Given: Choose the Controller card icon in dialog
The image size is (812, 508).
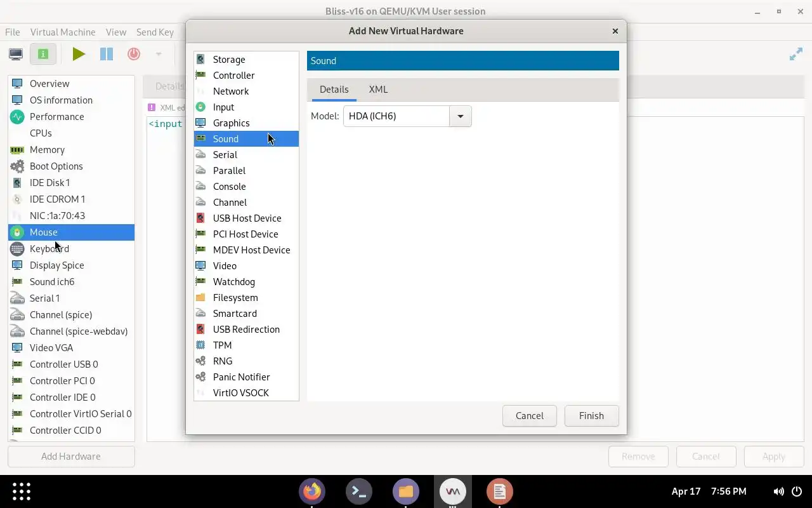Looking at the screenshot, I should point(200,75).
